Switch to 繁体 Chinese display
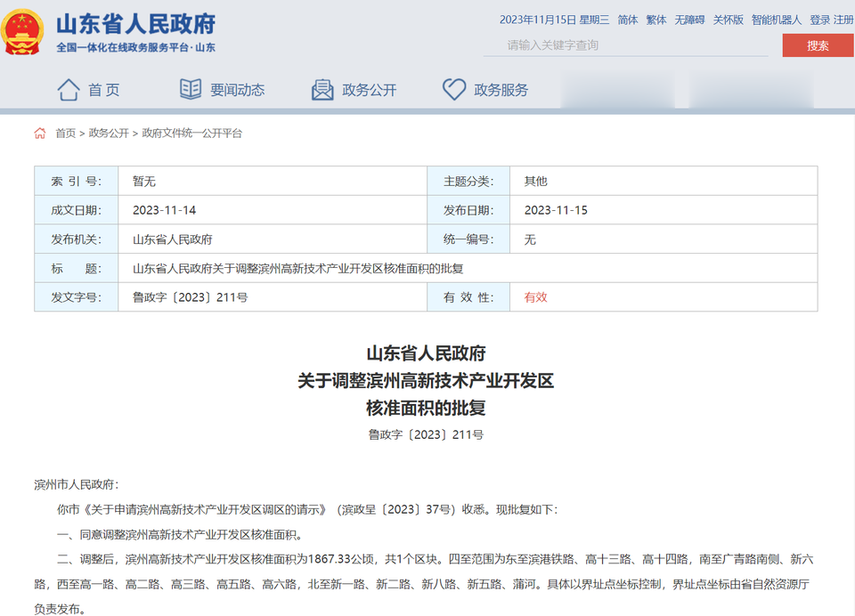The image size is (855, 616). [656, 20]
